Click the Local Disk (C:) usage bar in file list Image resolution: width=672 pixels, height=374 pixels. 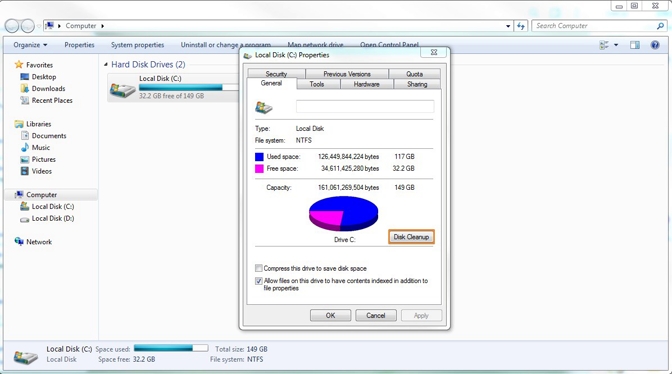pos(188,87)
